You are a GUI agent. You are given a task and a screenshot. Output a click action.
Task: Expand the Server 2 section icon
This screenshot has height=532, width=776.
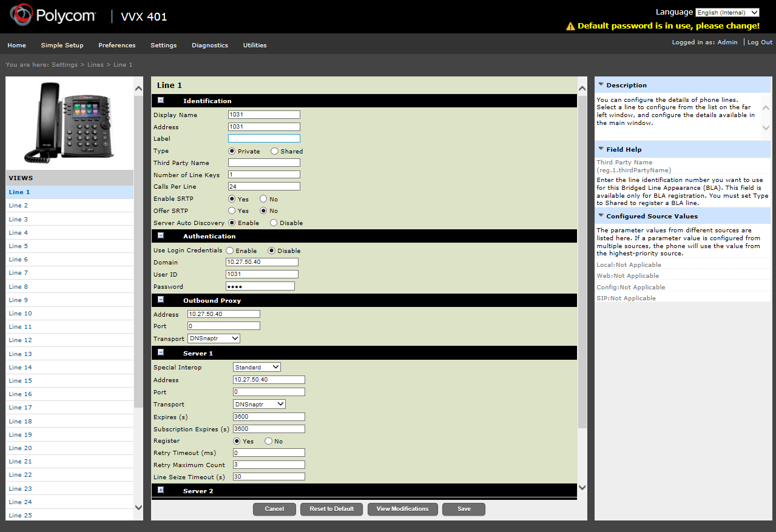coord(161,490)
